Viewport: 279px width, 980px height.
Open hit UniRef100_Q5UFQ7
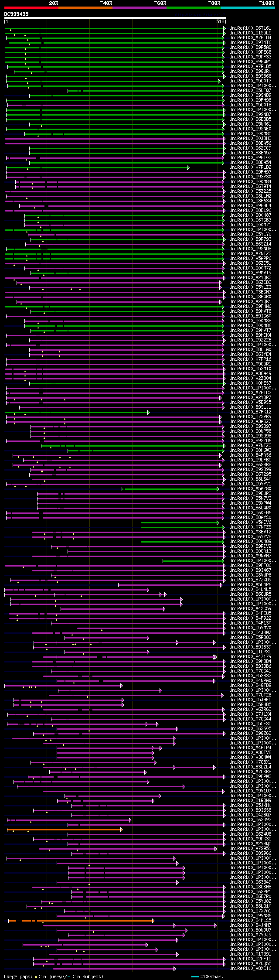250,91
